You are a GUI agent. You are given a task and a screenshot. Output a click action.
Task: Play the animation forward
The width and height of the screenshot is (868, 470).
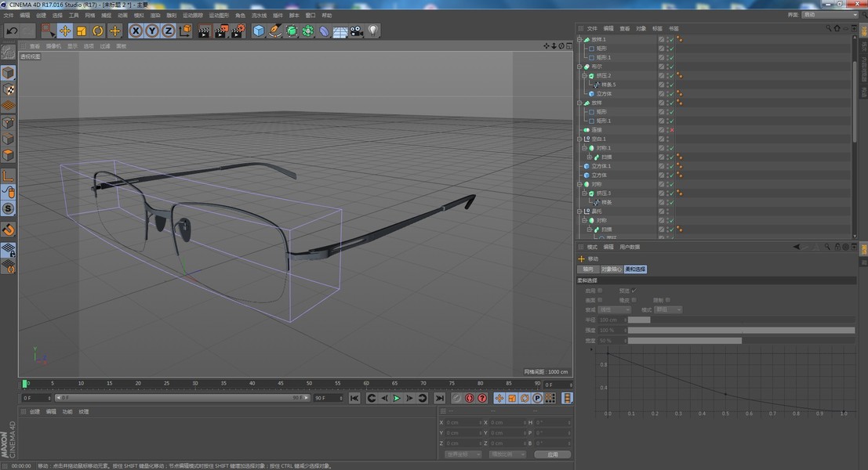(396, 398)
